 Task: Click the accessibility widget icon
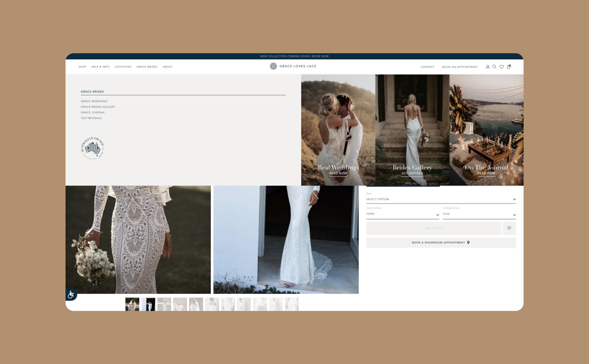coord(71,294)
